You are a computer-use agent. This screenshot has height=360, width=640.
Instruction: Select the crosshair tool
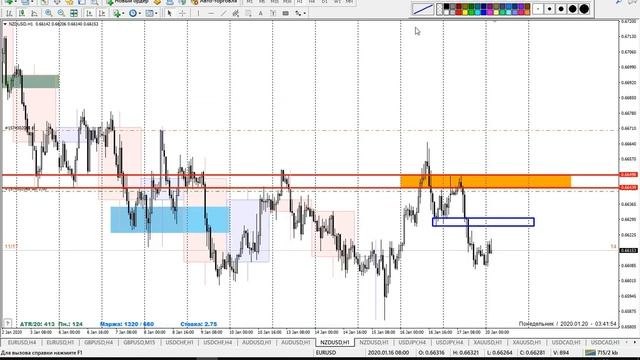click(x=182, y=13)
